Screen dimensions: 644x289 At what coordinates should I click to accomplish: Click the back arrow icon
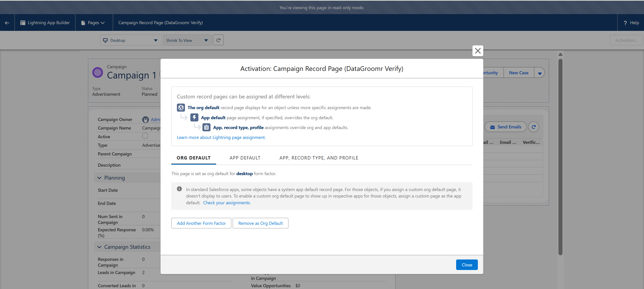coord(7,23)
